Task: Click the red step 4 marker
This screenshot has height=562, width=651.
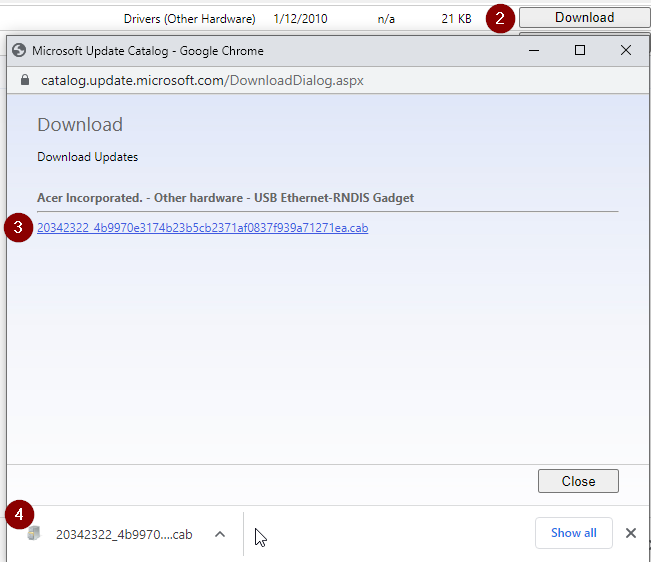Action: click(19, 516)
